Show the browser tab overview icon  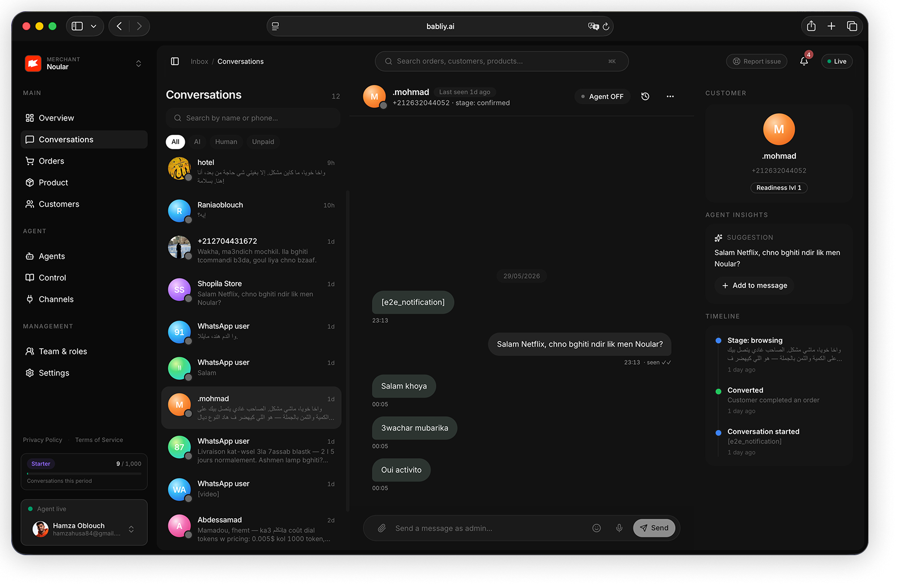point(852,26)
